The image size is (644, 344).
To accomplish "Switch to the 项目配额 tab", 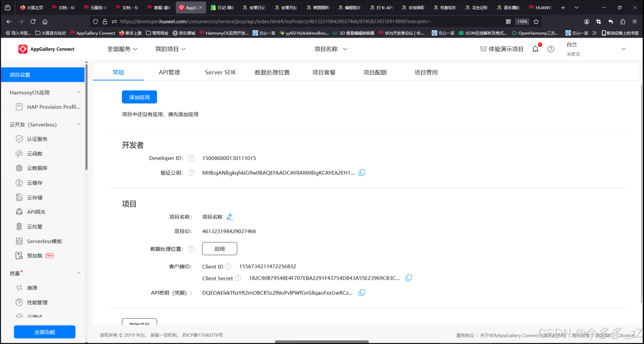I will click(x=375, y=72).
